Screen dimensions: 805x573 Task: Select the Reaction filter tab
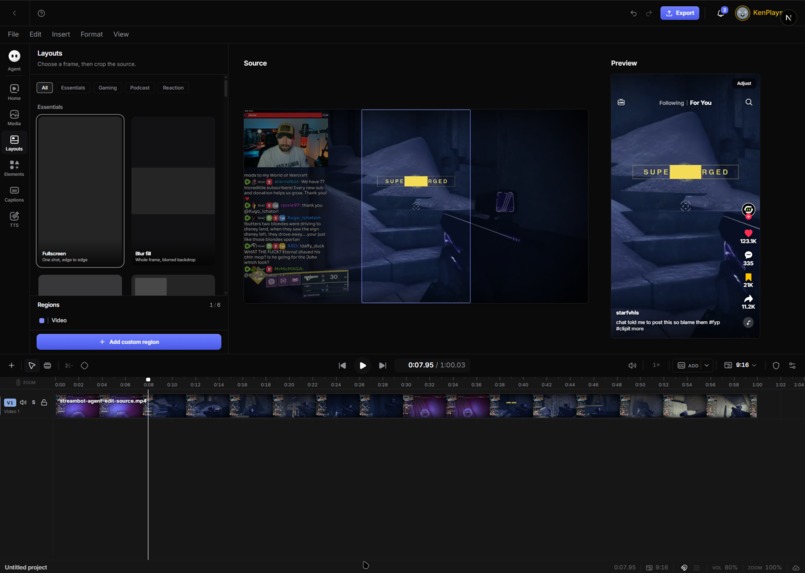click(x=174, y=88)
